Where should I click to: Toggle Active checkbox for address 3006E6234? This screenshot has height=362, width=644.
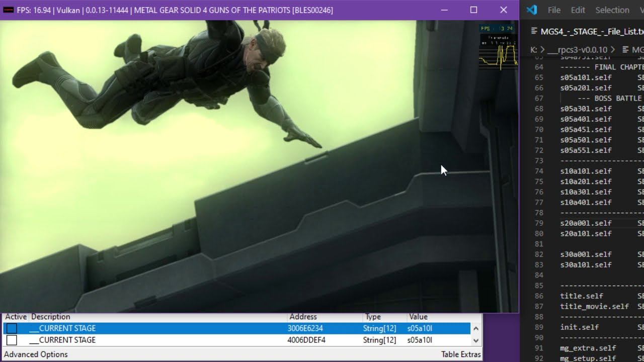point(12,328)
